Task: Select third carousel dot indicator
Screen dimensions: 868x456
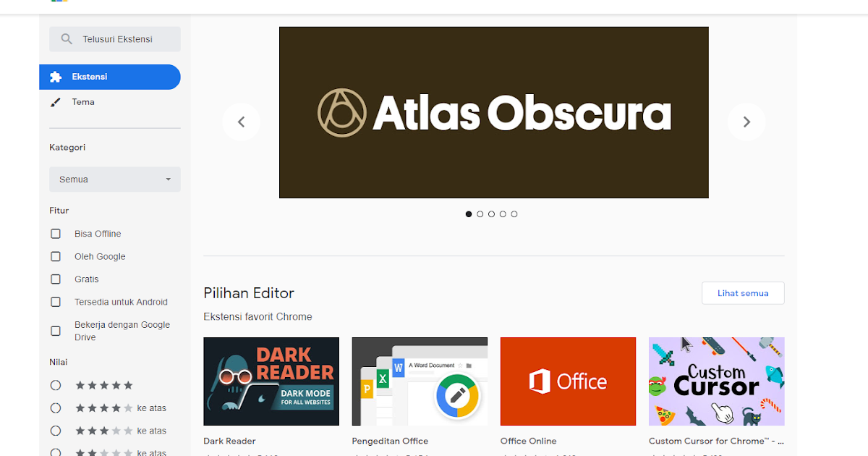Action: 491,214
